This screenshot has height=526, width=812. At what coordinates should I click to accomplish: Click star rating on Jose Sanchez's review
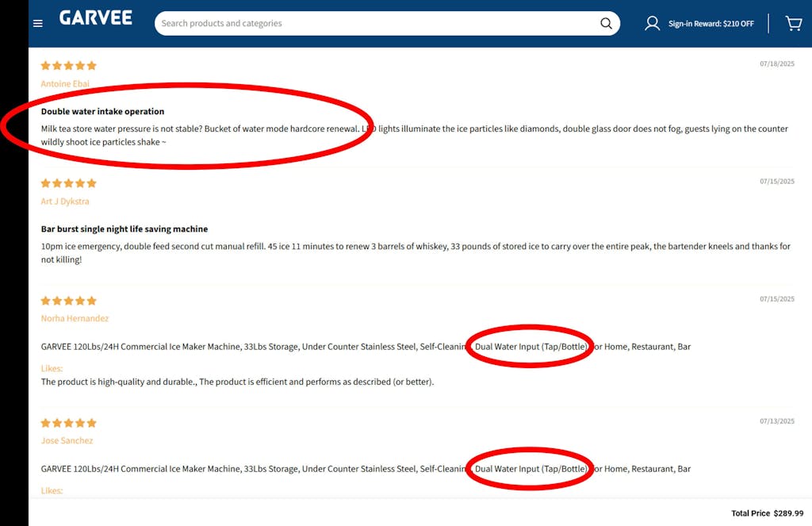pos(69,423)
